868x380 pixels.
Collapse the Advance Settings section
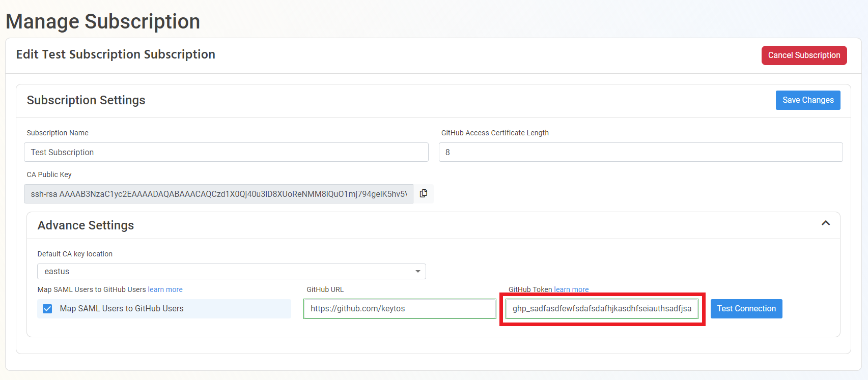[x=826, y=223]
